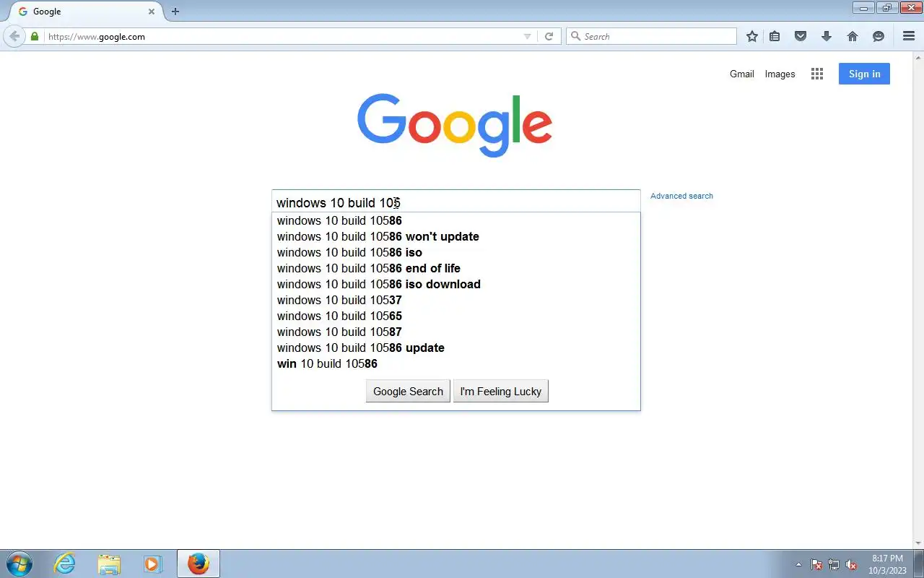Viewport: 924px width, 578px height.
Task: Click the muted volume tray icon
Action: 851,564
